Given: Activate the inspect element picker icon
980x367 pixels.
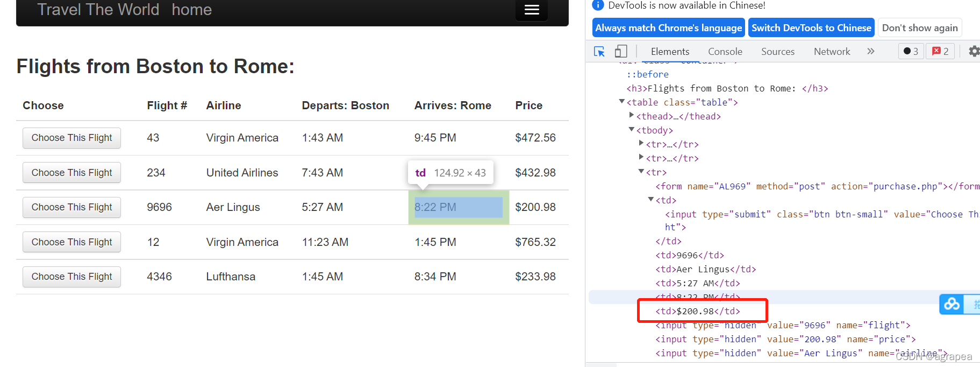Looking at the screenshot, I should tap(599, 52).
